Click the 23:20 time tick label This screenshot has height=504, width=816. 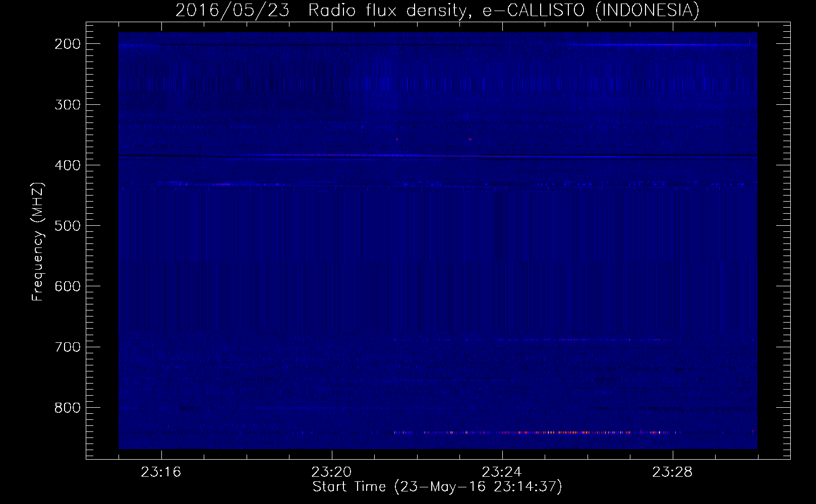[332, 472]
